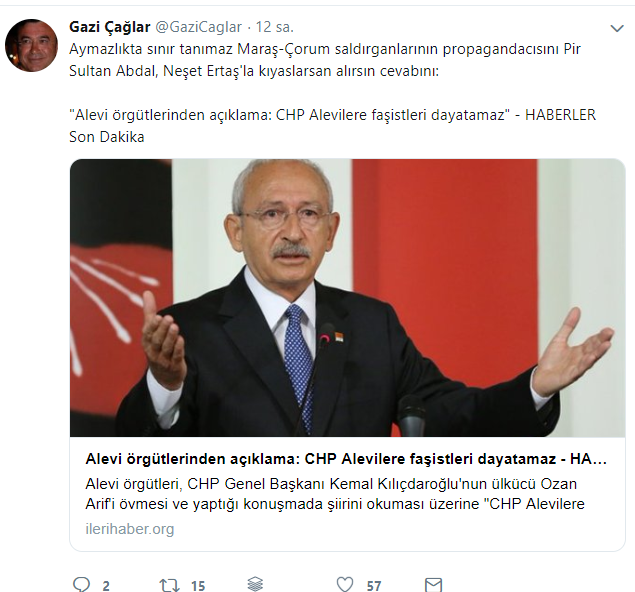Click the quoted headline in the tweet body
Viewport: 635px width, 592px height.
pyautogui.click(x=290, y=115)
